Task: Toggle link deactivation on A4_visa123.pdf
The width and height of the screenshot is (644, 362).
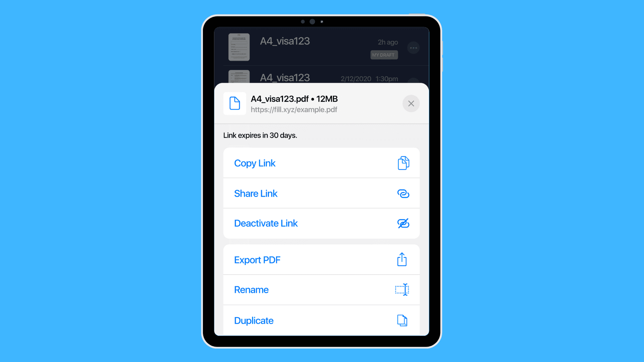Action: (322, 223)
